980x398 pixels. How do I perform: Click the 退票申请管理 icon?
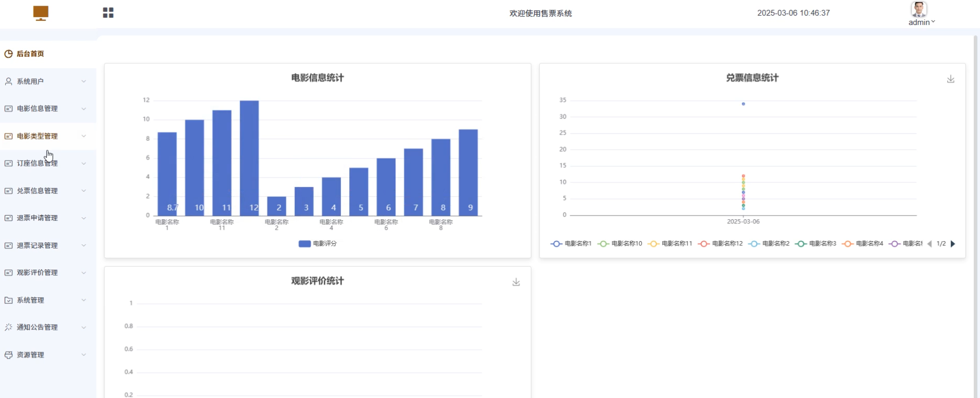tap(8, 218)
